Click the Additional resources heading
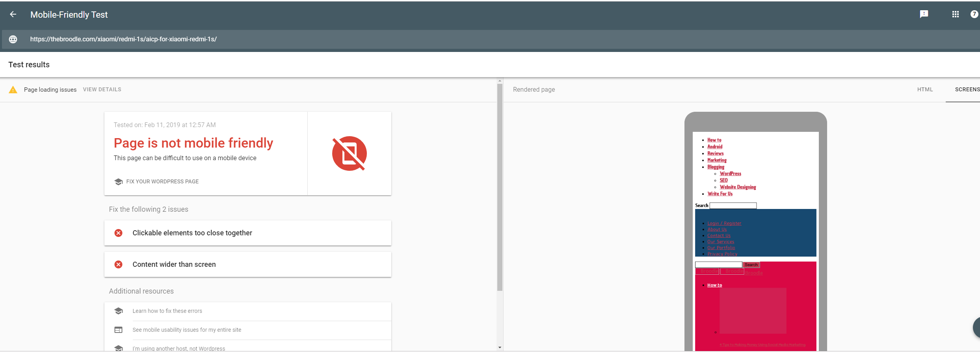 coord(141,291)
